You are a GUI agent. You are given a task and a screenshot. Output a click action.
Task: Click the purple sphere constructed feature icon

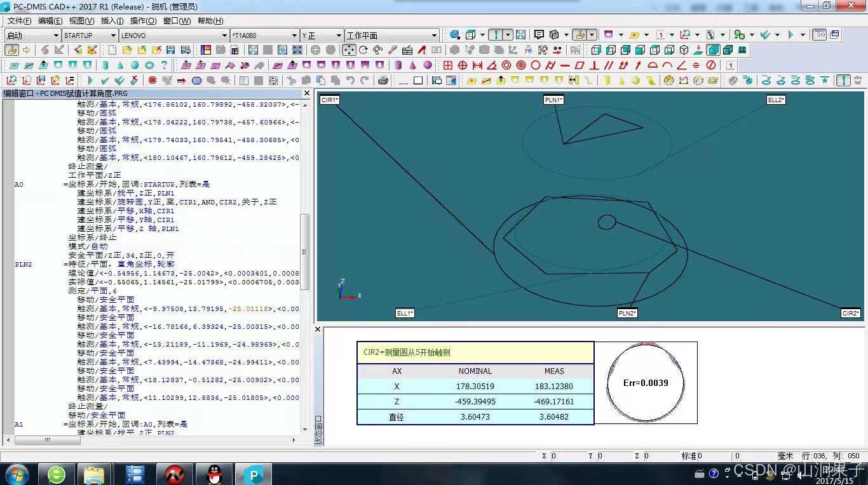(x=427, y=65)
